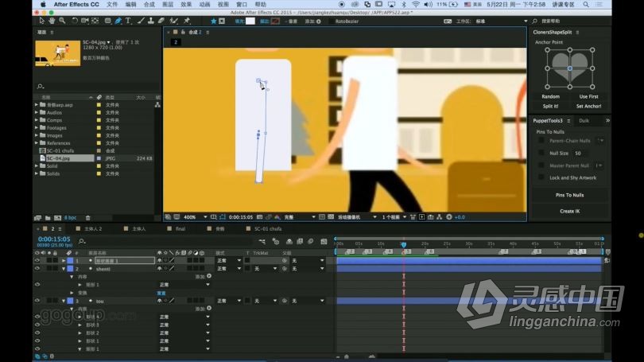
Task: Enable Parent-Chain Nulls checkbox
Action: (x=541, y=141)
